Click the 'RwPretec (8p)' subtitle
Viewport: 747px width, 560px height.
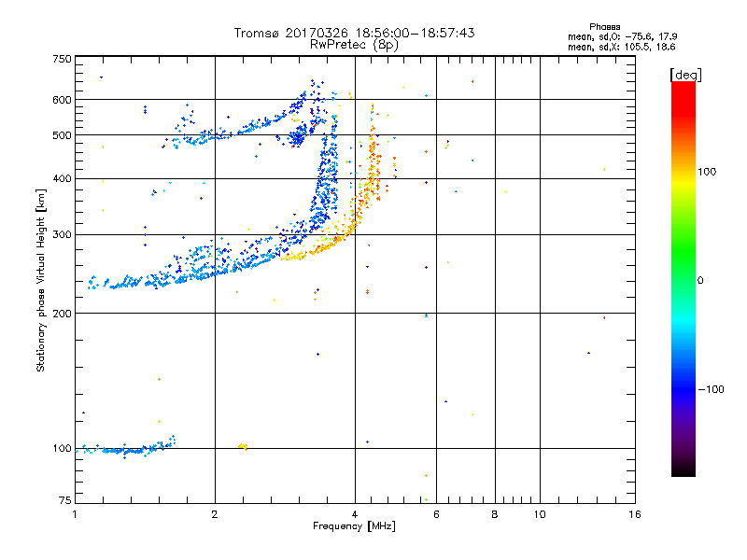pyautogui.click(x=354, y=45)
